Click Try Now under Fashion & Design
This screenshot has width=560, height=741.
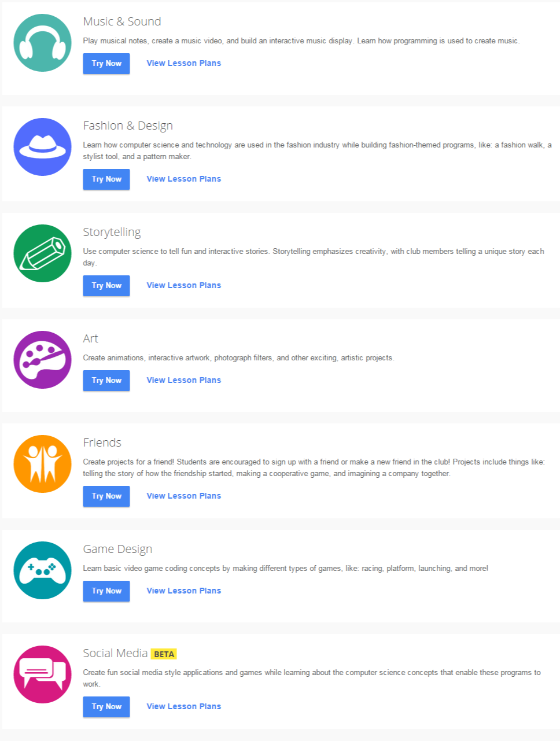(x=106, y=179)
